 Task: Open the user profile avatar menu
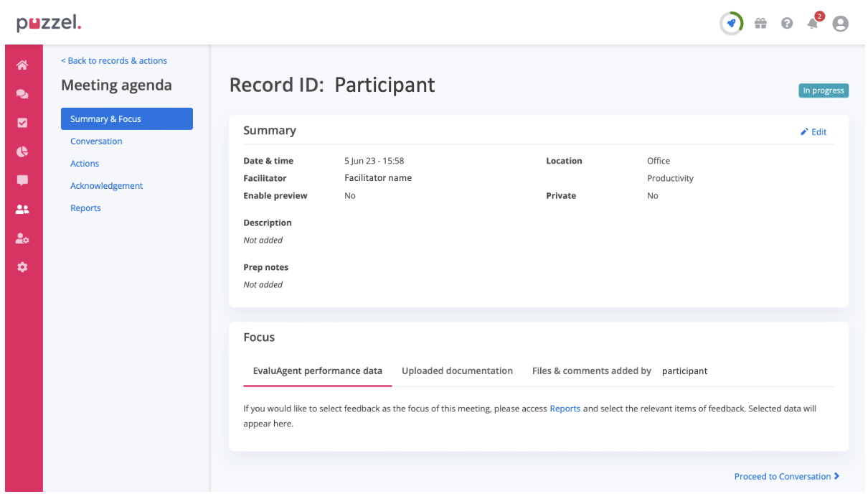click(840, 24)
